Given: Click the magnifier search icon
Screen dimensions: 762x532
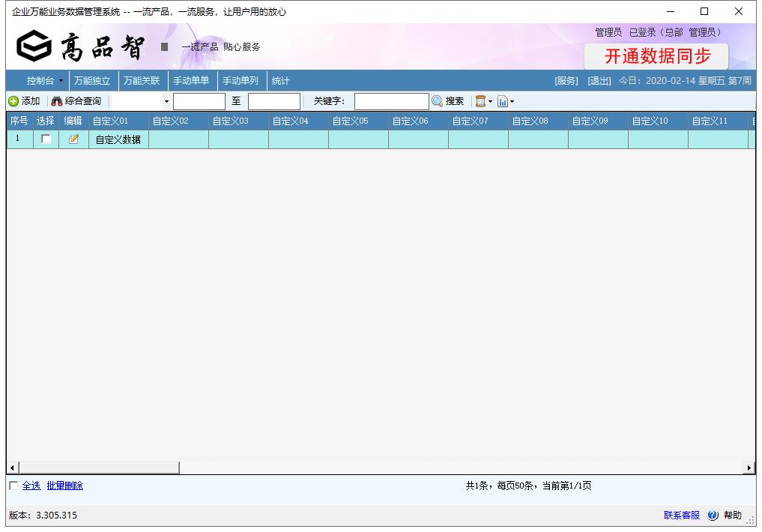Looking at the screenshot, I should [x=437, y=101].
